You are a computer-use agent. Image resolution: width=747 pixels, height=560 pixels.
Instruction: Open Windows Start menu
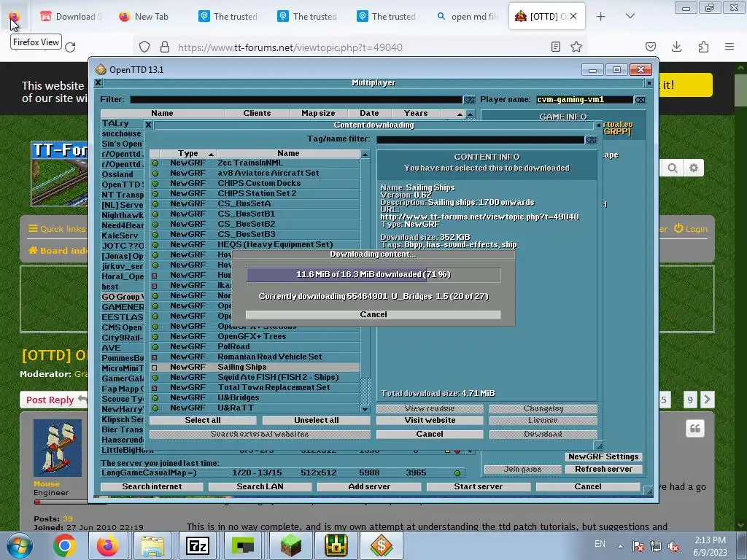click(x=18, y=545)
